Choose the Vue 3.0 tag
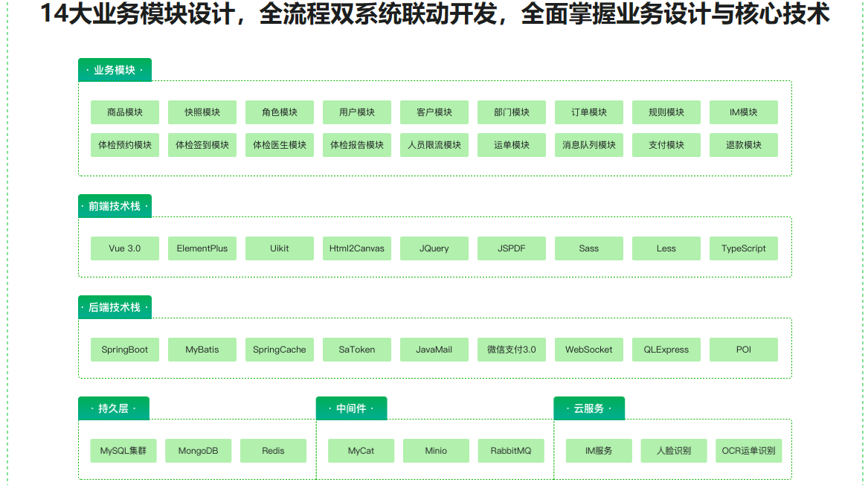The image size is (868, 485). point(125,248)
